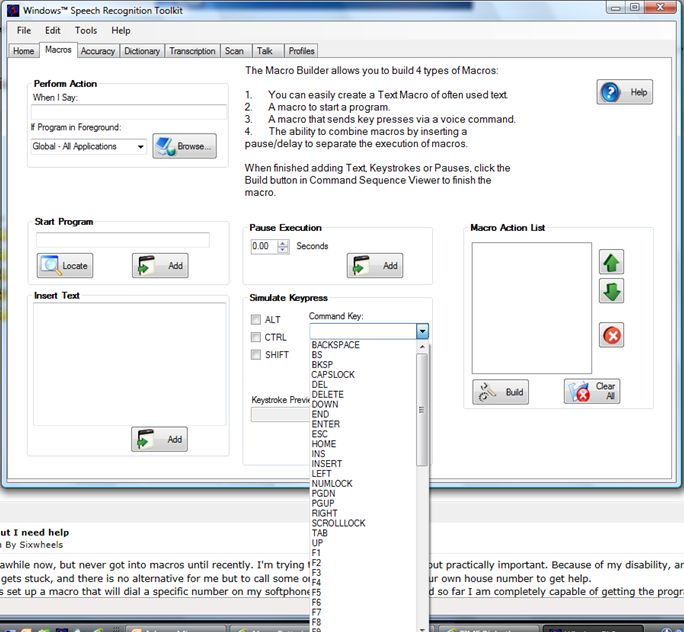Move the macro action up using the green arrow
This screenshot has height=632, width=684.
click(x=611, y=262)
